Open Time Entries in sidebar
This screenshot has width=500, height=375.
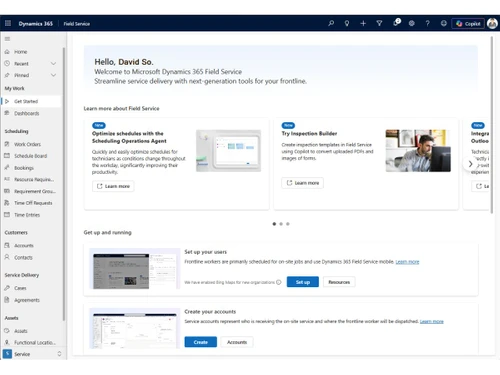(31, 215)
